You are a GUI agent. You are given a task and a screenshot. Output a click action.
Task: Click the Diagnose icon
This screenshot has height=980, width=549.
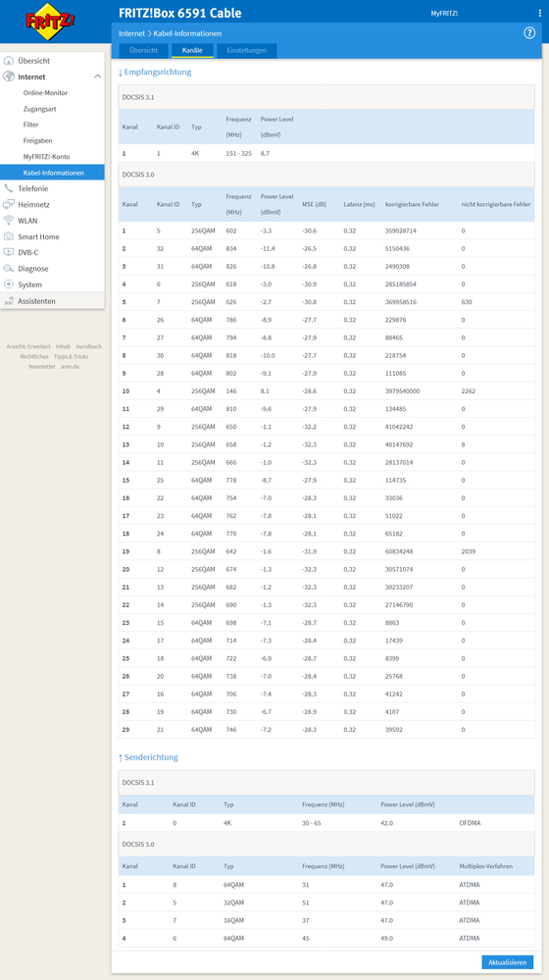[x=9, y=268]
